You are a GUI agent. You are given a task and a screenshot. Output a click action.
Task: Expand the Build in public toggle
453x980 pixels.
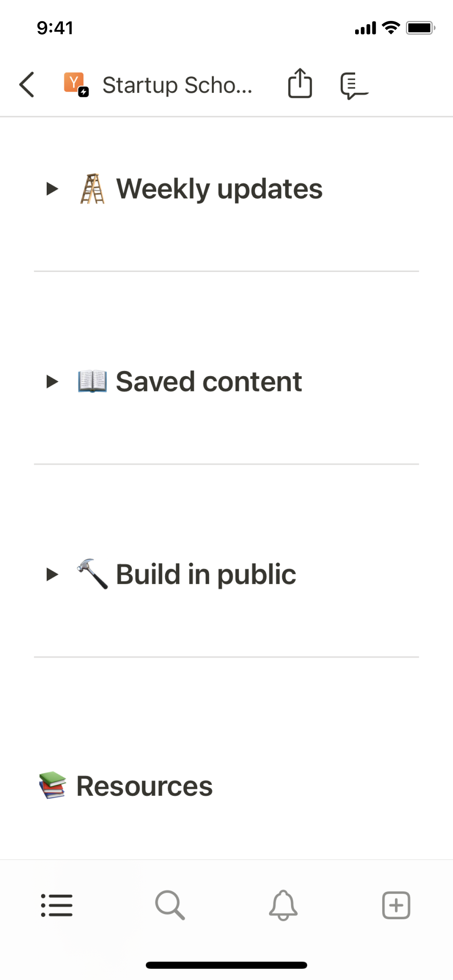pos(52,574)
